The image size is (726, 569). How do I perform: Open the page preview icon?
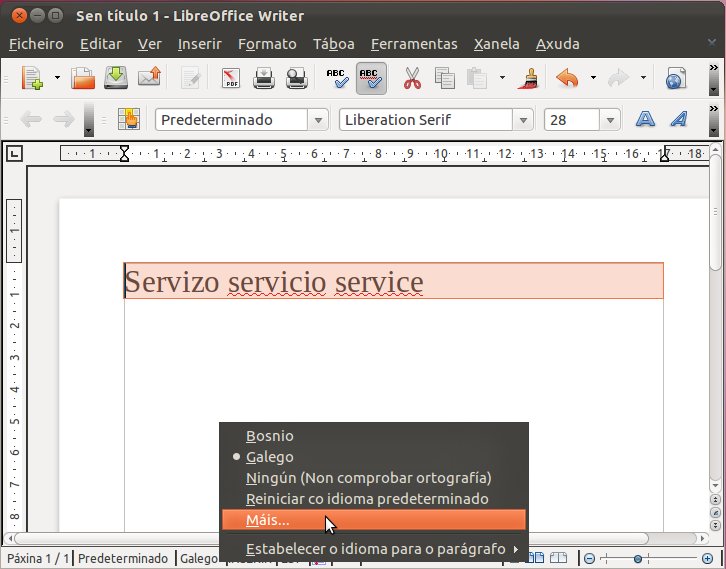point(296,78)
